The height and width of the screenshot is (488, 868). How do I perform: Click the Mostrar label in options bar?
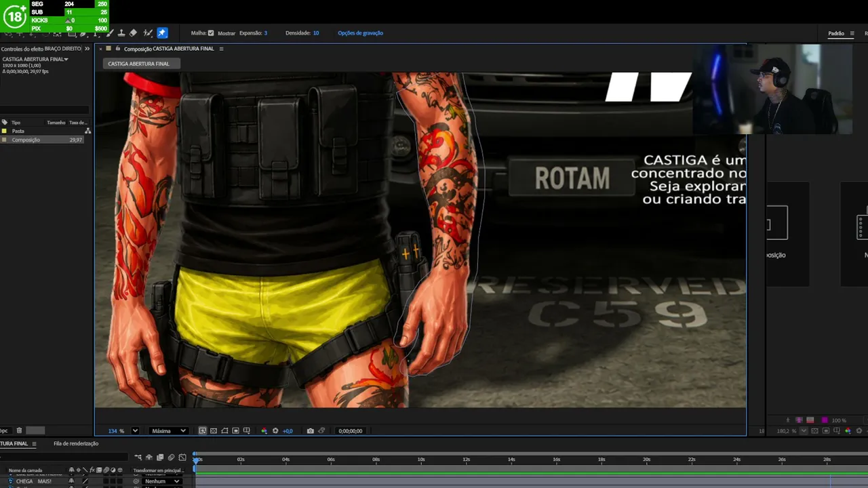tap(226, 33)
